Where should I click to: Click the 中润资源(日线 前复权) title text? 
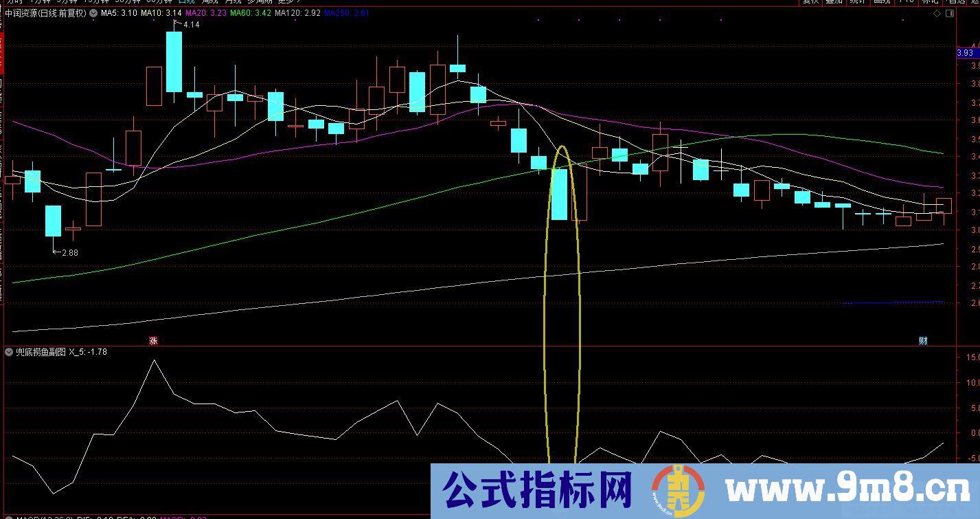(x=46, y=13)
